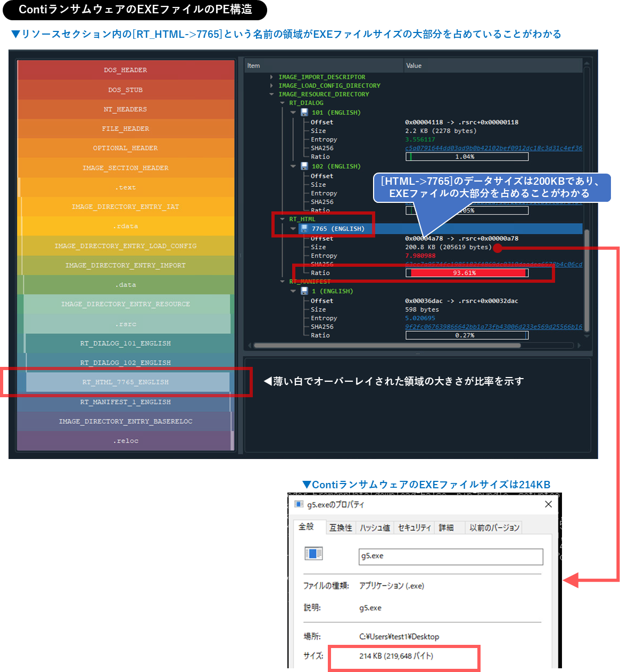Click the resource icon beside manifest 1 (ENGLISH)
This screenshot has width=620, height=672.
click(x=304, y=291)
